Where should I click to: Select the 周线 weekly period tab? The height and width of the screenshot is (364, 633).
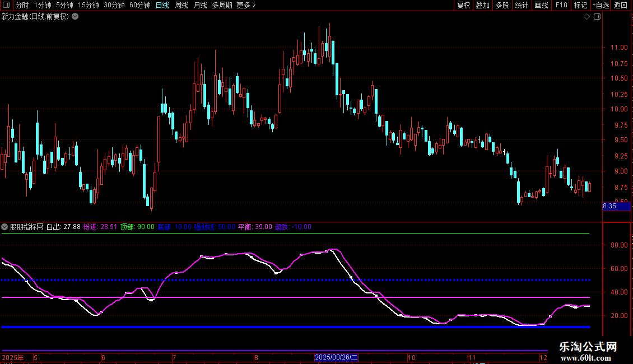point(181,5)
